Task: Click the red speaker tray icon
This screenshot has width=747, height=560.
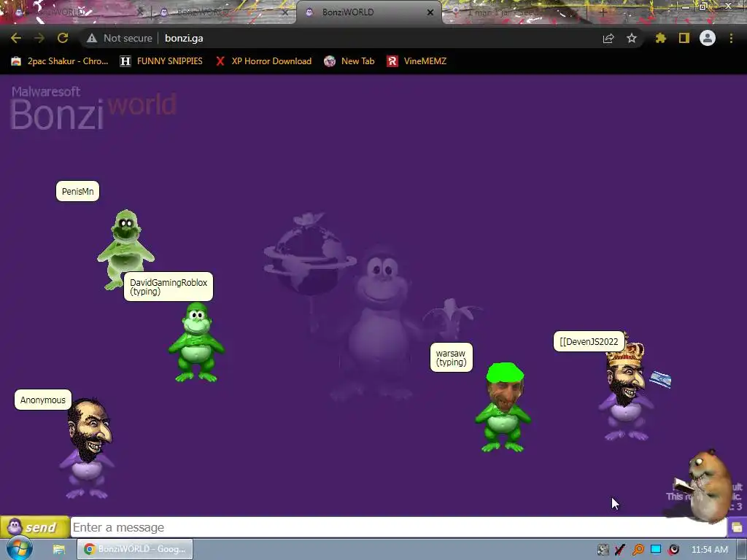Action: tap(673, 550)
